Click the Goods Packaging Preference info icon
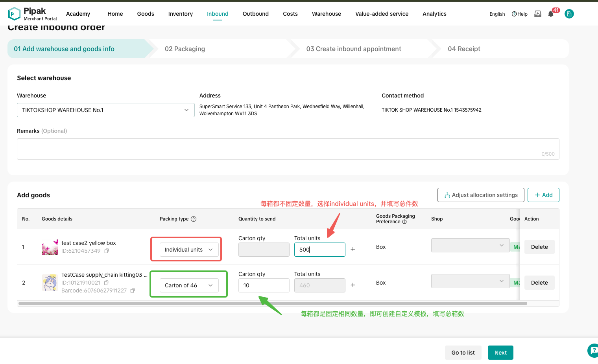Image resolution: width=598 pixels, height=364 pixels. point(404,222)
